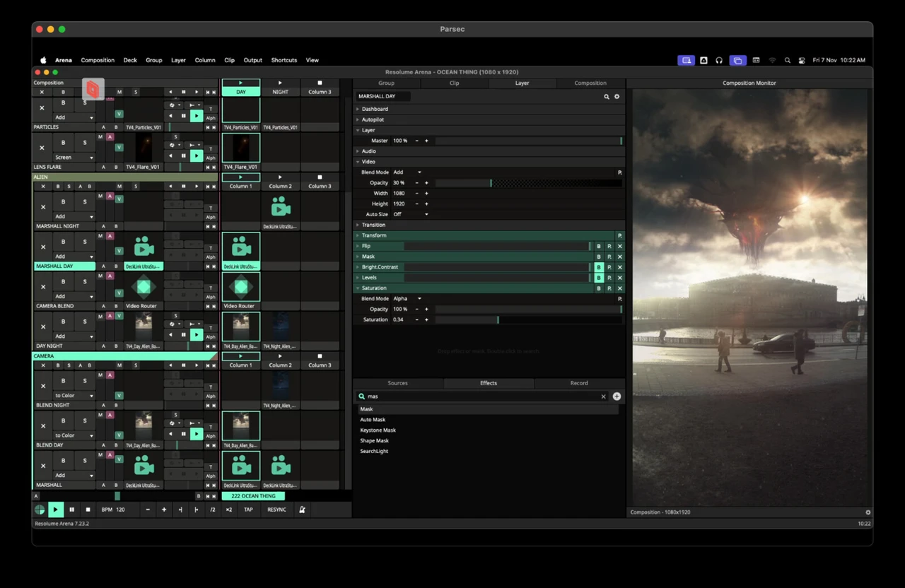This screenshot has height=588, width=905.
Task: Open the Video Blend Mode Add dropdown
Action: pyautogui.click(x=408, y=172)
